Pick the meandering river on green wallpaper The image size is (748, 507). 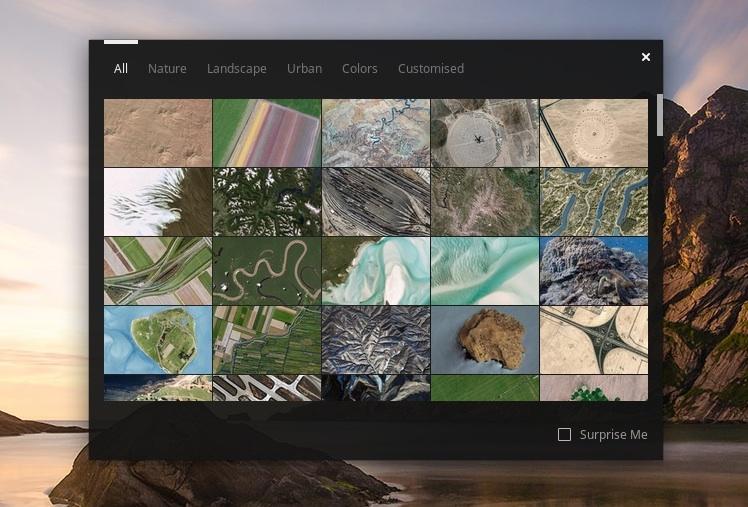point(267,271)
